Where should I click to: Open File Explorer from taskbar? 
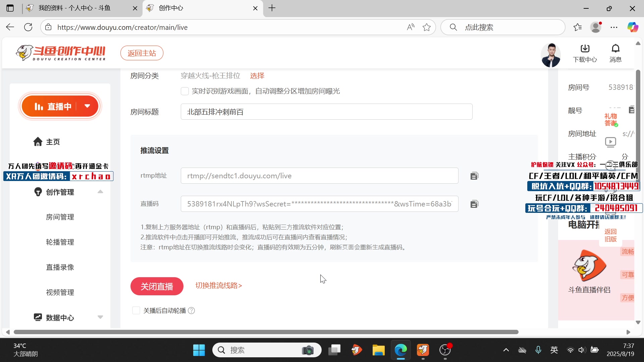click(378, 350)
